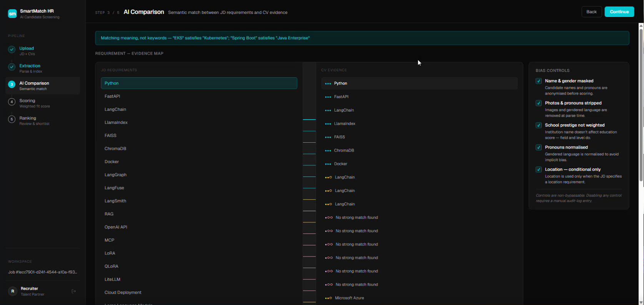
Task: Select the LangGraph JD requirement
Action: [199, 175]
